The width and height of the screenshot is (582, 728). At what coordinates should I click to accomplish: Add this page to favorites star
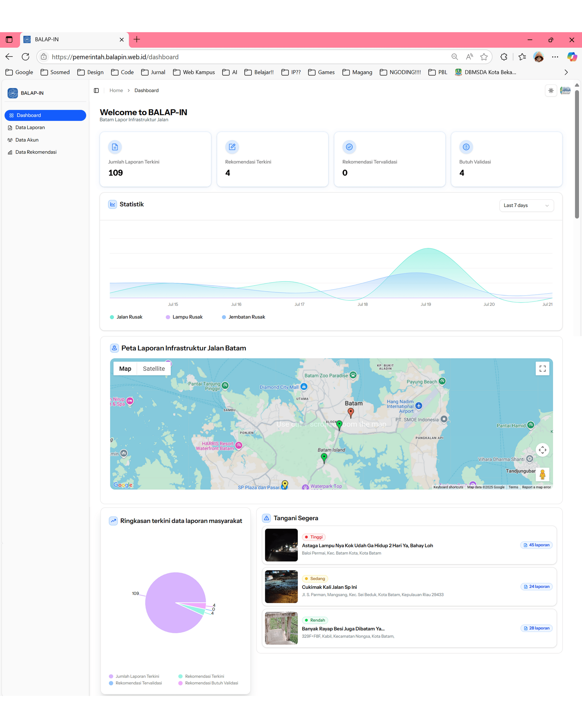(x=484, y=57)
